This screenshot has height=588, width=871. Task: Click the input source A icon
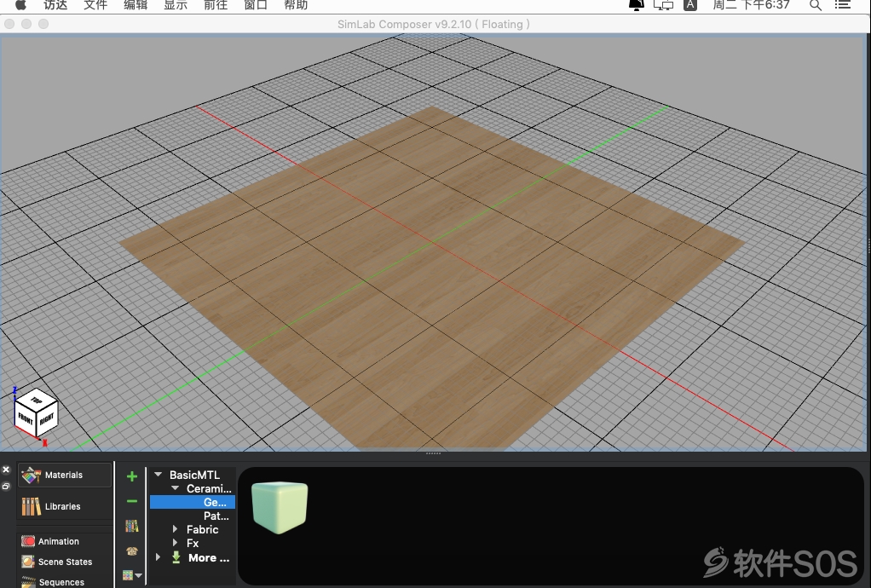coord(690,5)
